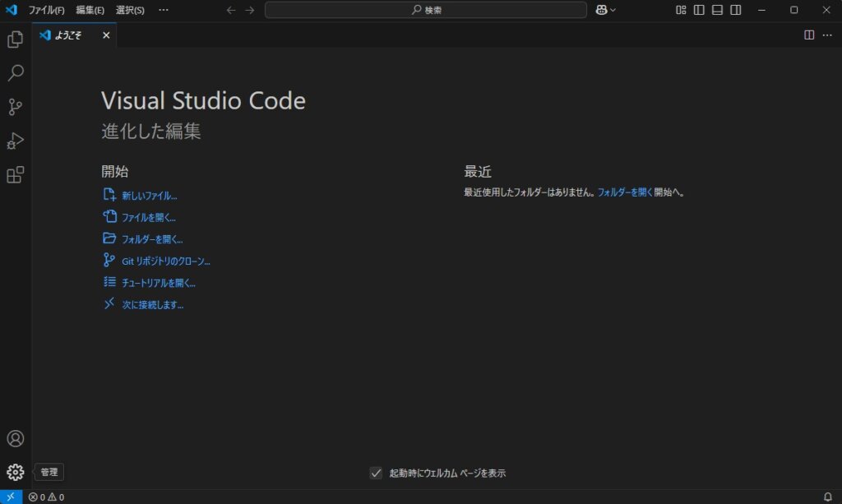Go forward with the right arrow
The width and height of the screenshot is (842, 504).
[250, 10]
